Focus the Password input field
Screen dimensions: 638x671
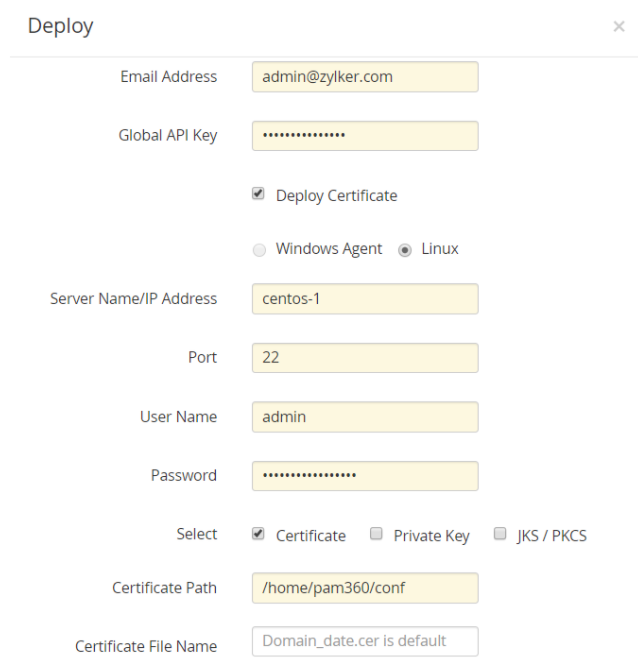point(365,476)
